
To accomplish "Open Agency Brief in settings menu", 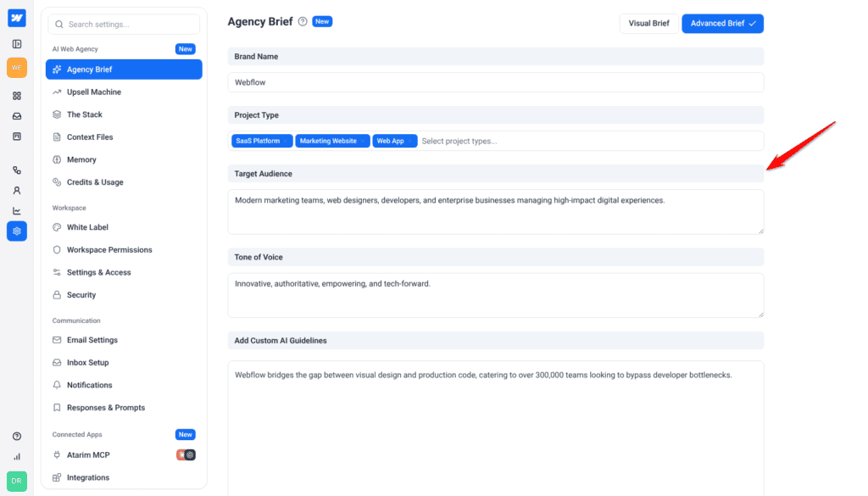I will (124, 70).
